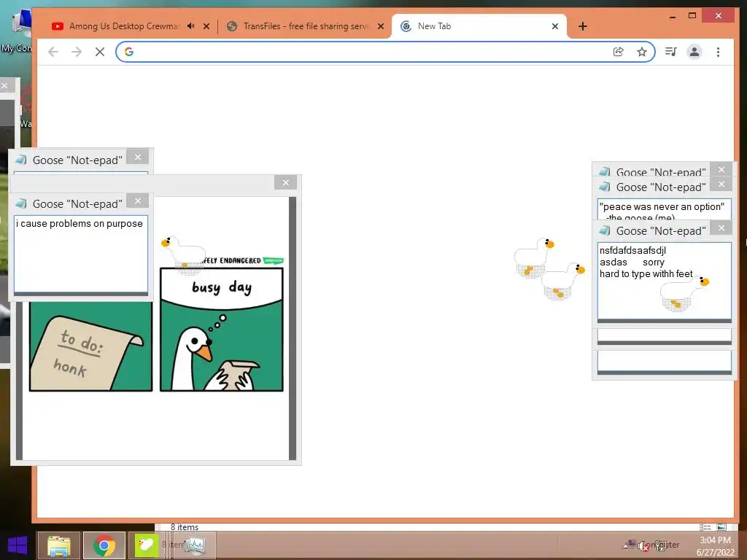Close the goose meme image window
The height and width of the screenshot is (560, 747).
(x=286, y=182)
